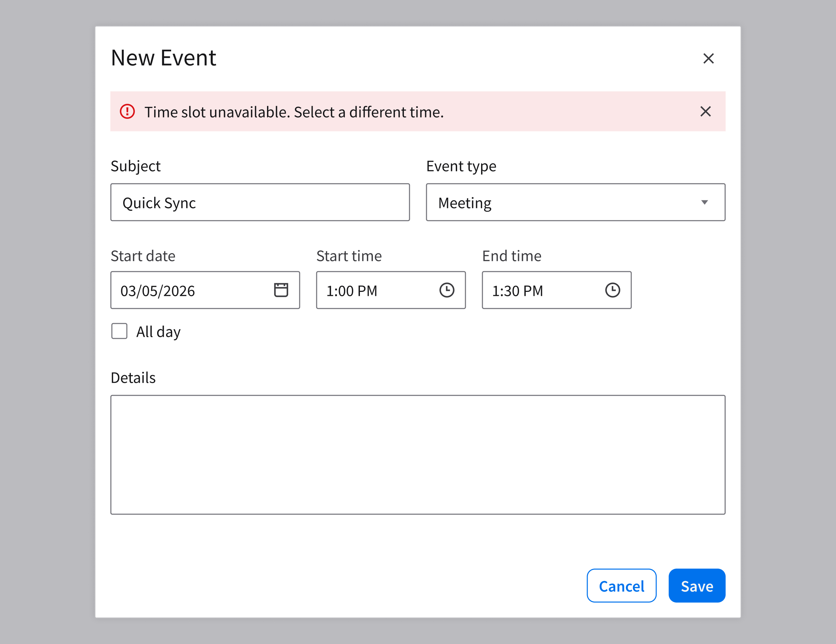
Task: Click the New Event dialog title
Action: tap(163, 58)
